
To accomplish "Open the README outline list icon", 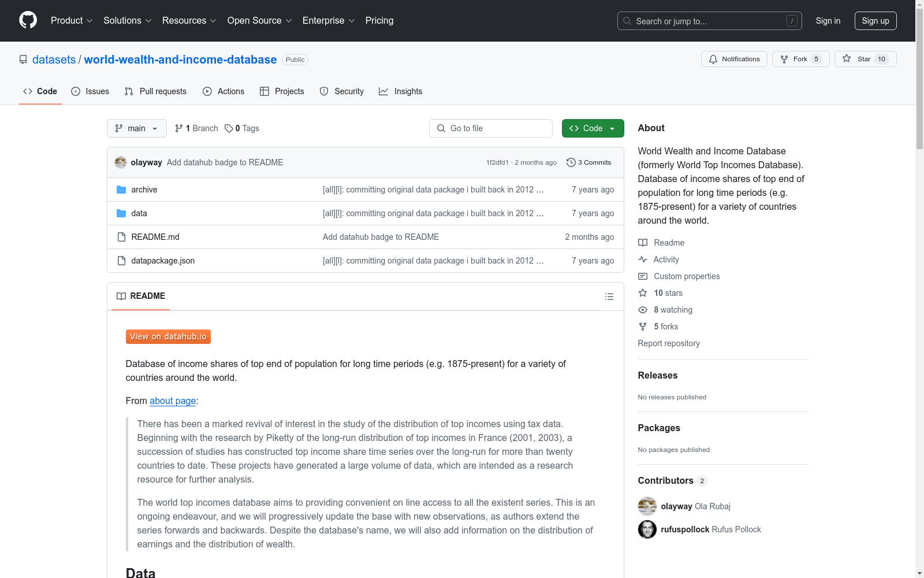I will coord(609,297).
